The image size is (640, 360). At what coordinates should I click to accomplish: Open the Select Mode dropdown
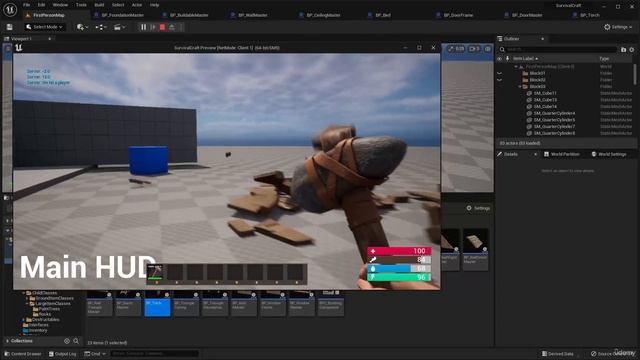pyautogui.click(x=44, y=27)
